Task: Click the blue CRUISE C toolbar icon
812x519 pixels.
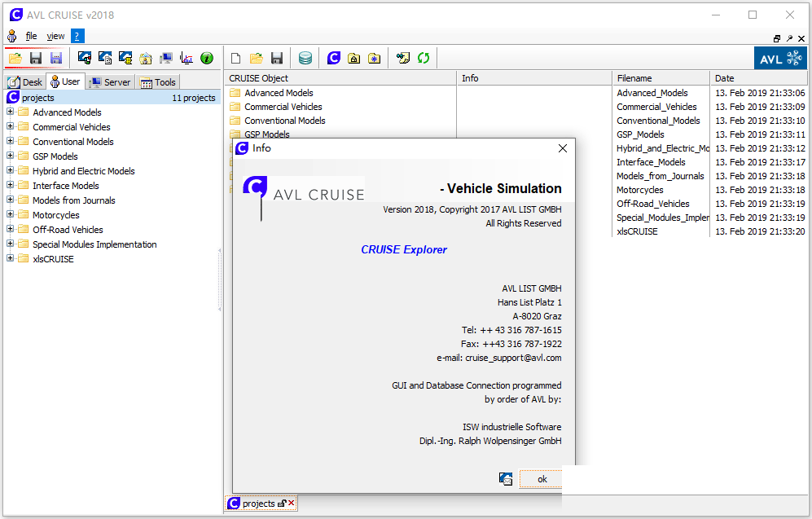Action: point(334,58)
